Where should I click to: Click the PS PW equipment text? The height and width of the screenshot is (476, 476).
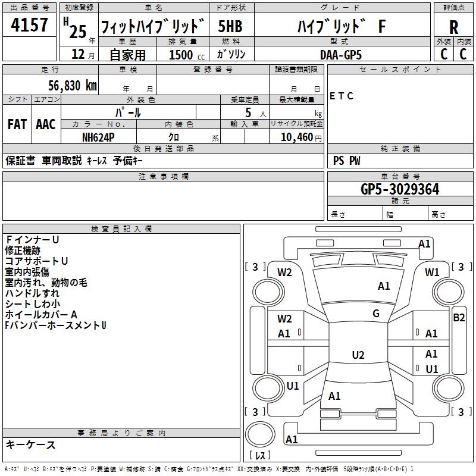347,161
